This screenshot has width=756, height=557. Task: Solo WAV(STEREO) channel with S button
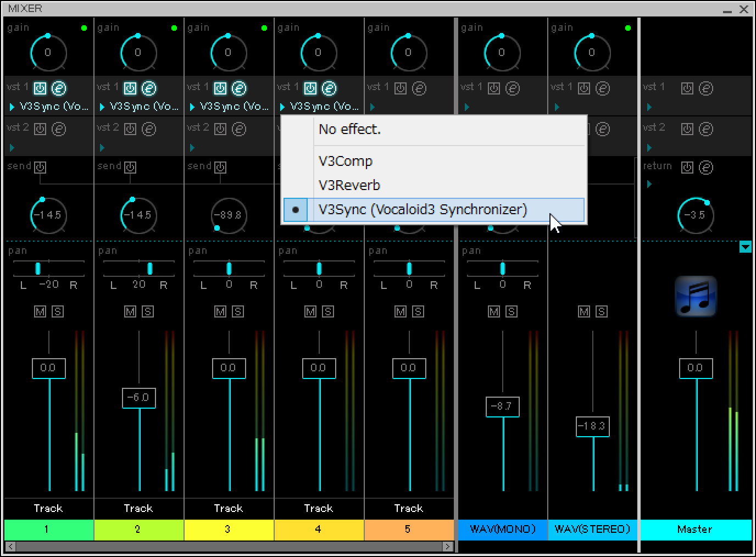(602, 311)
